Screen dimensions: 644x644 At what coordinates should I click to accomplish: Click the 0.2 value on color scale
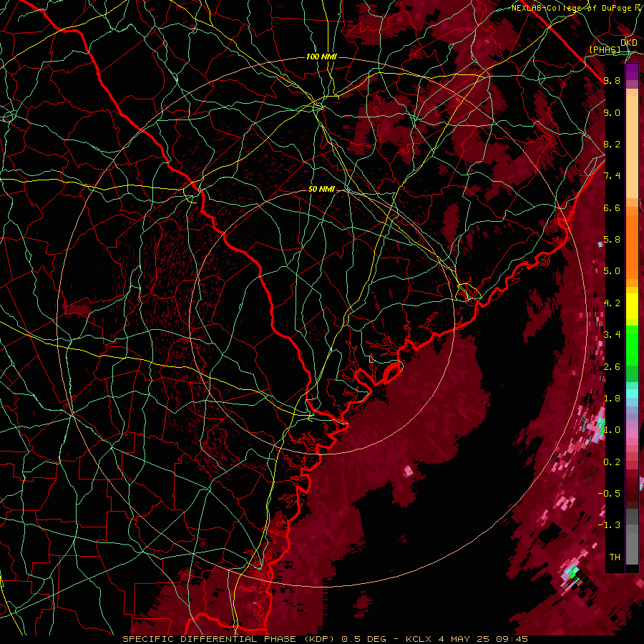(x=612, y=462)
